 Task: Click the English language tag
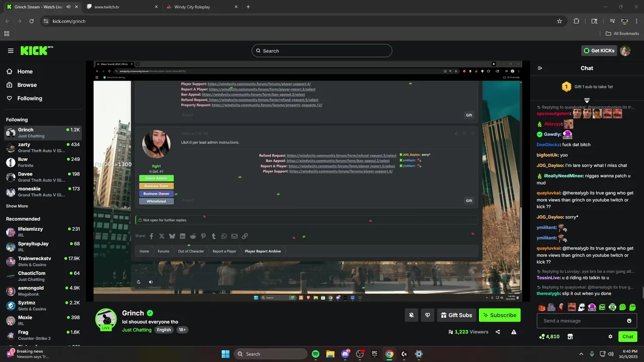coord(164,330)
